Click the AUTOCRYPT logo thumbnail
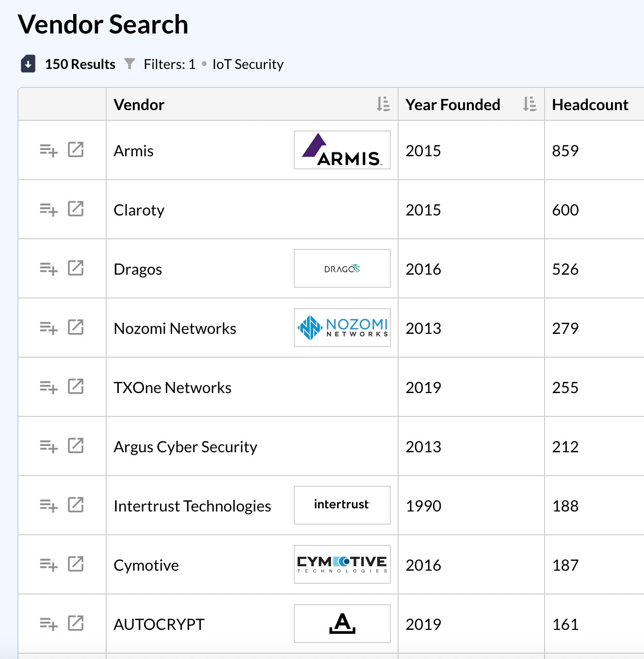This screenshot has height=659, width=644. pyautogui.click(x=342, y=624)
